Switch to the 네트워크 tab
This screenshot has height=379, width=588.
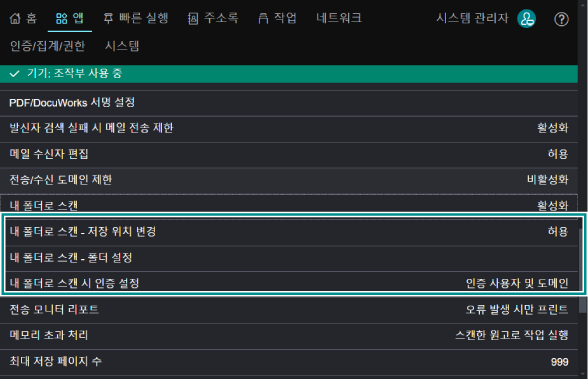(x=339, y=18)
